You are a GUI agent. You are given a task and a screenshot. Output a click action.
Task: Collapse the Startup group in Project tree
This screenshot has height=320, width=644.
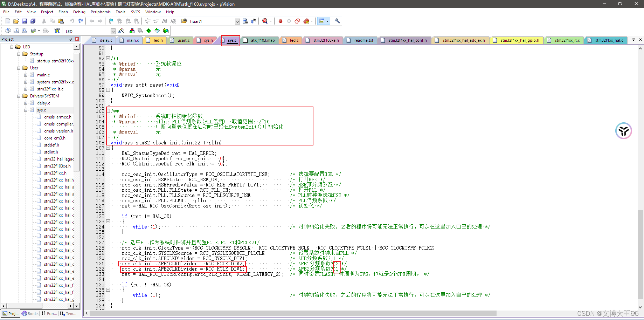point(19,54)
